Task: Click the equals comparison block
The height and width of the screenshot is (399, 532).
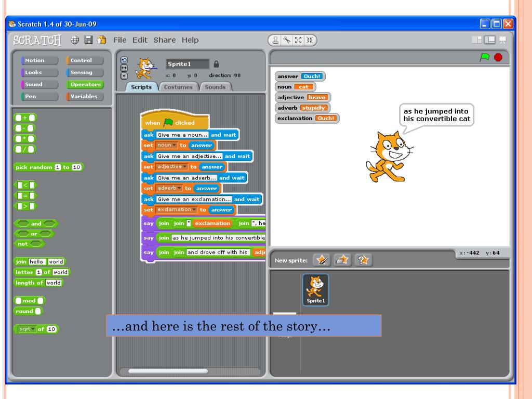Action: coord(25,196)
